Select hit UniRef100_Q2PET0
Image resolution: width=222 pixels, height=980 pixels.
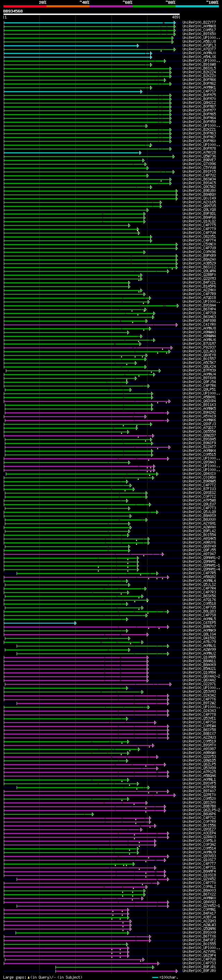pos(199,795)
